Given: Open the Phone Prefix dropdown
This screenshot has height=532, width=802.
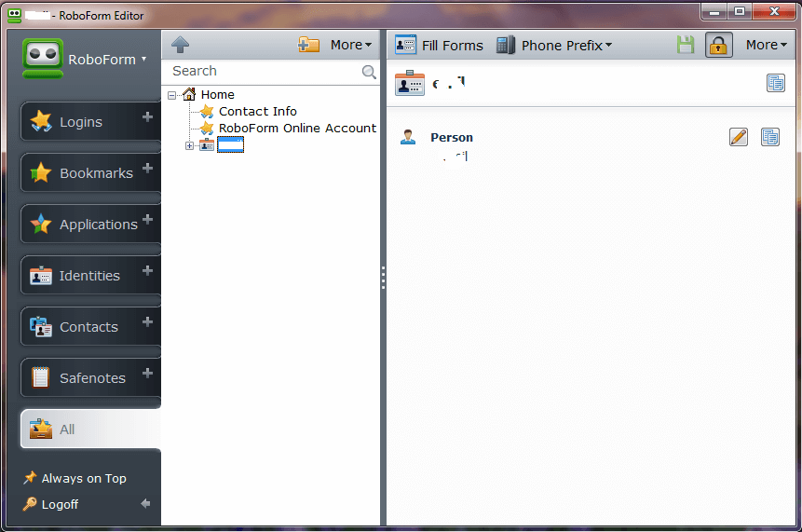Looking at the screenshot, I should 554,45.
